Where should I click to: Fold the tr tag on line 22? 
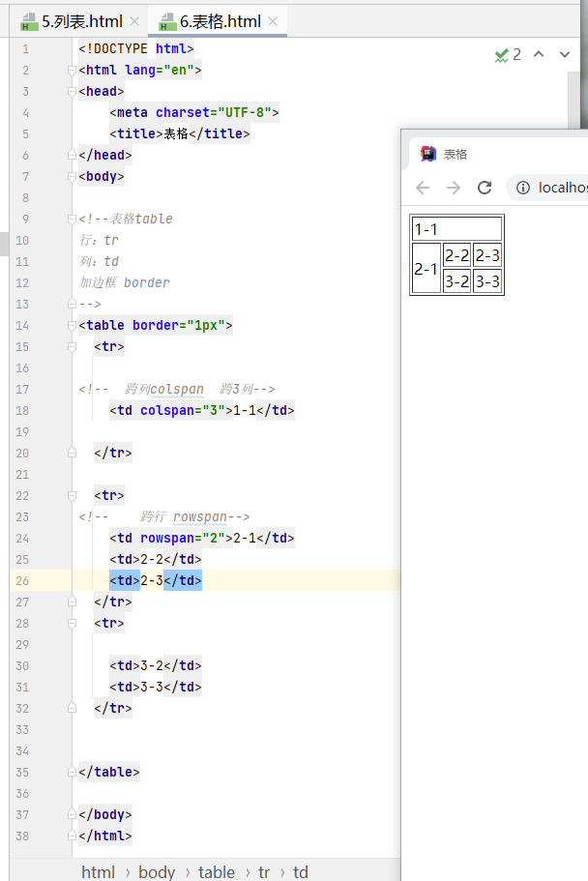(x=72, y=495)
